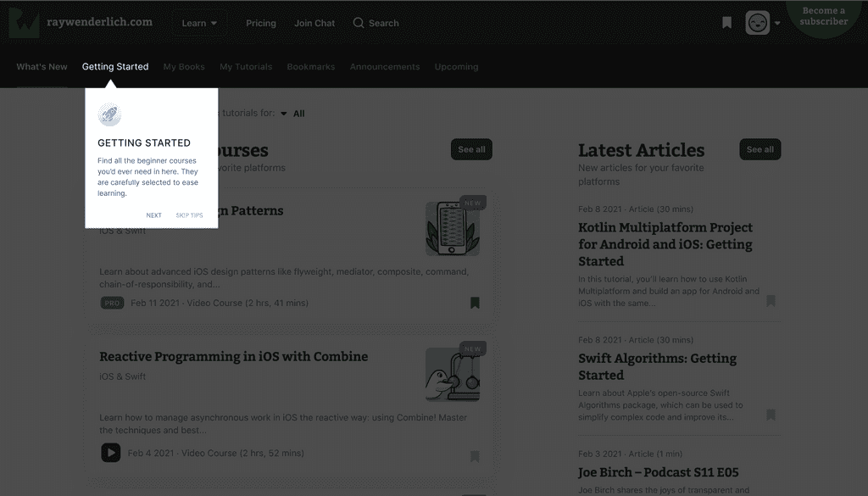Image resolution: width=868 pixels, height=496 pixels.
Task: Expand the account dropdown arrow beside the avatar
Action: pos(777,23)
